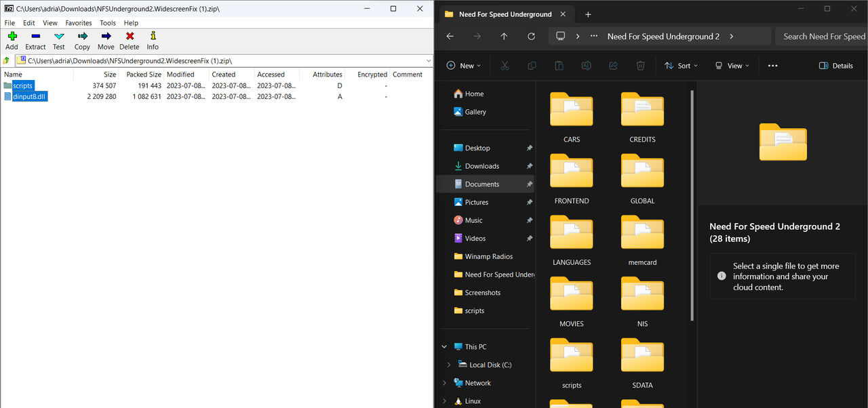
Task: Click the Copy toolbar icon in 7-Zip
Action: (x=82, y=41)
